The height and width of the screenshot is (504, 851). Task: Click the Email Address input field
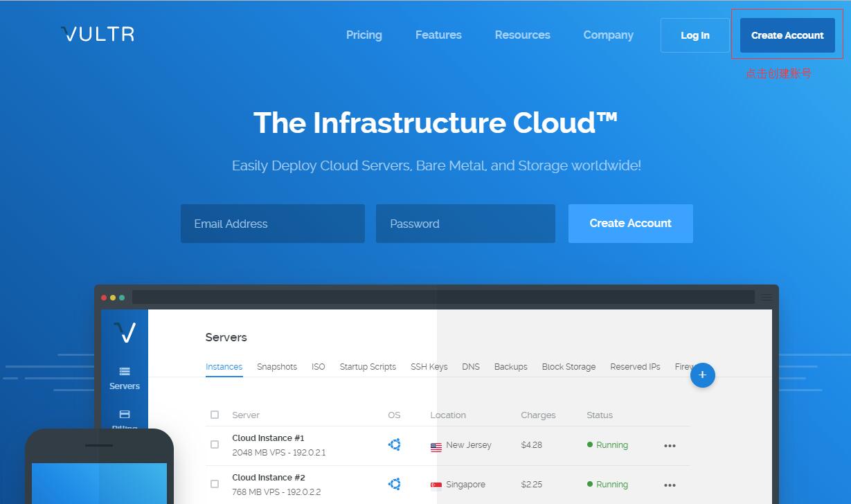(x=272, y=223)
